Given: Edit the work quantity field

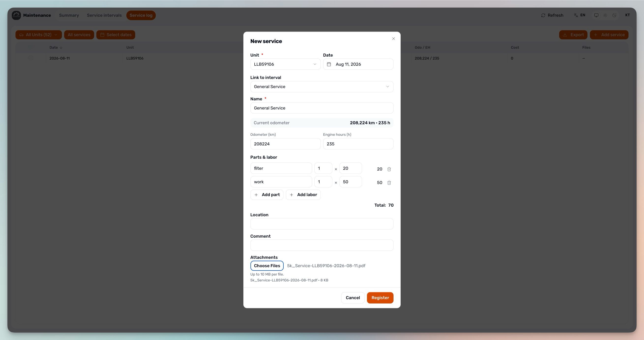Looking at the screenshot, I should [323, 182].
